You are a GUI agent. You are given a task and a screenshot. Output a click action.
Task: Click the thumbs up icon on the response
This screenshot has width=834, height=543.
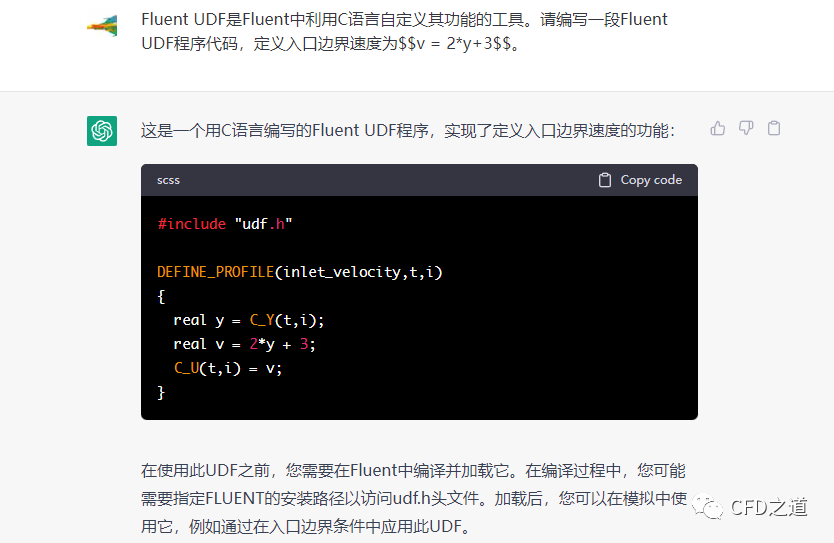click(718, 128)
